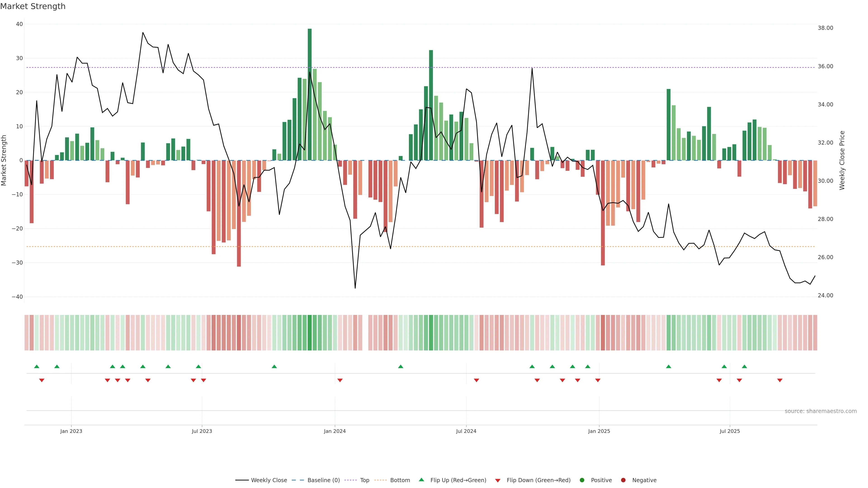Image resolution: width=868 pixels, height=488 pixels.
Task: Click Flip Up green triangle legend icon
Action: [421, 480]
